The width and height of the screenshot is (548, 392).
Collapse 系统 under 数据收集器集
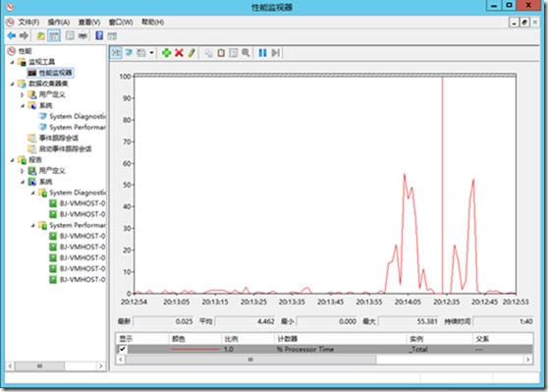[x=23, y=105]
